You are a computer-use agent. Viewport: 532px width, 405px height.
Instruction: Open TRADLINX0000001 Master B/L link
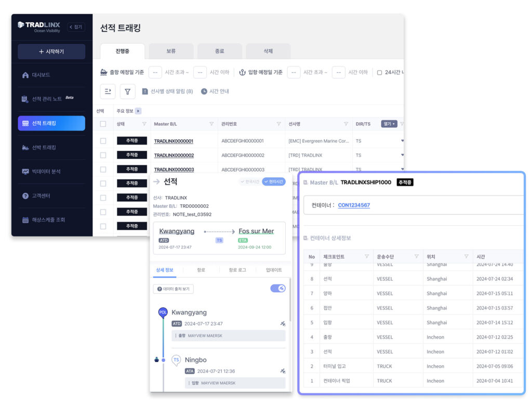(174, 141)
